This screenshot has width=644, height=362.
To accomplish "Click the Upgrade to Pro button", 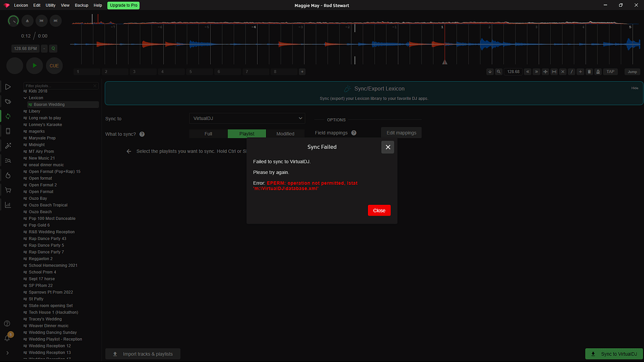I will click(x=123, y=5).
